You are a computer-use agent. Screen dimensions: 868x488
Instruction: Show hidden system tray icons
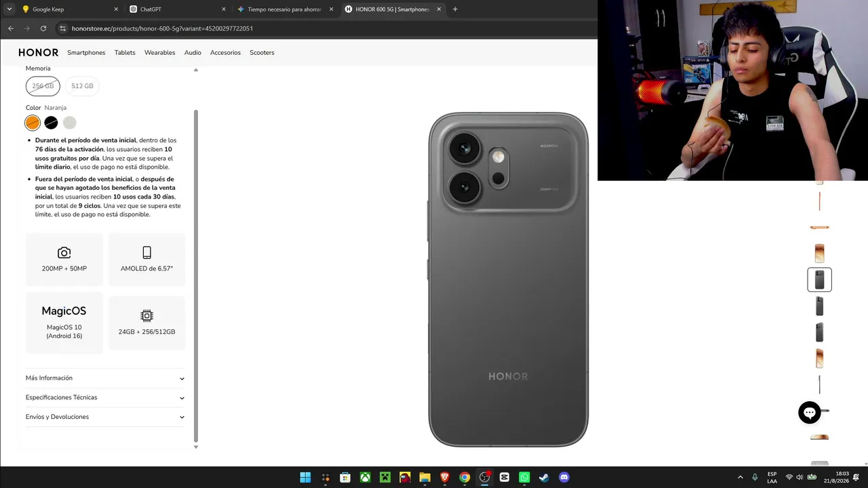click(740, 477)
